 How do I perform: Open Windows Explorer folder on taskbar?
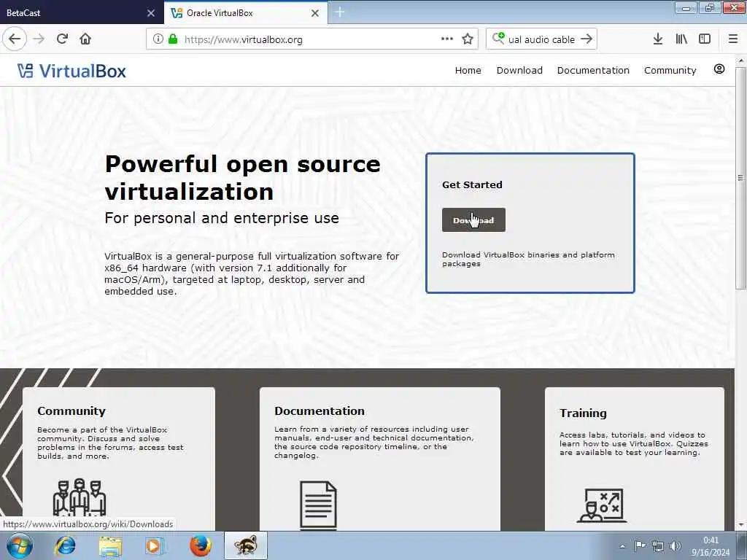[110, 545]
